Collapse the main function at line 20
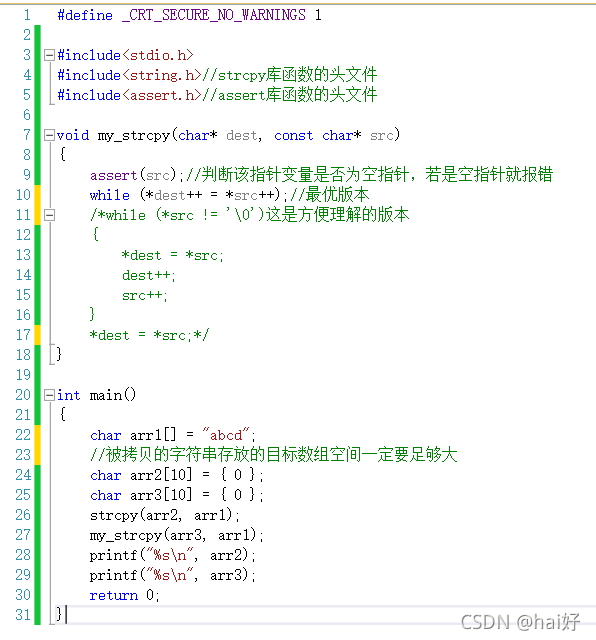 pos(49,395)
